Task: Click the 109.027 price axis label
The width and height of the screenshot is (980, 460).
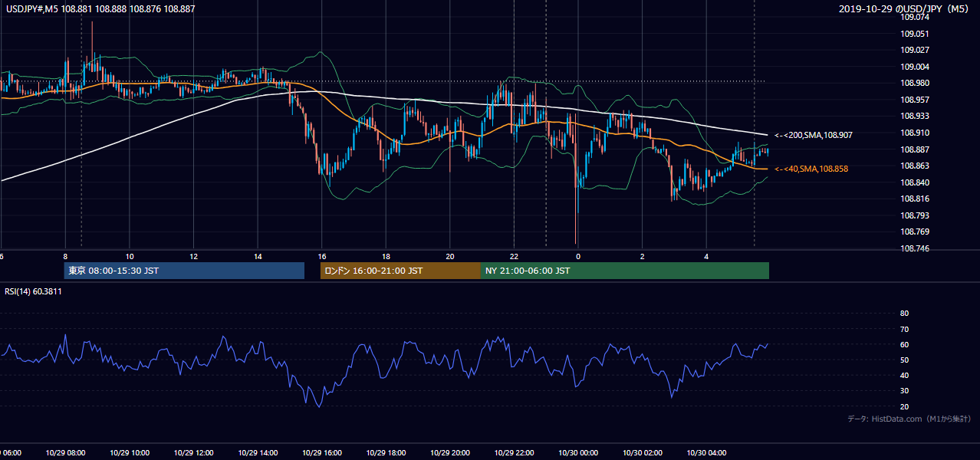Action: (914, 50)
